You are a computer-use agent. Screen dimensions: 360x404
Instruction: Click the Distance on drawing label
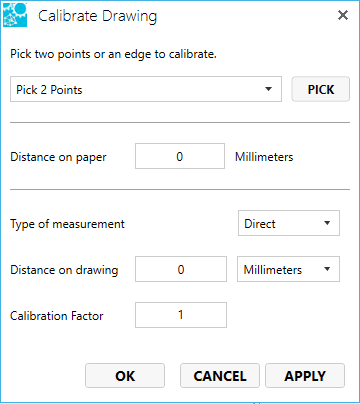(x=64, y=270)
